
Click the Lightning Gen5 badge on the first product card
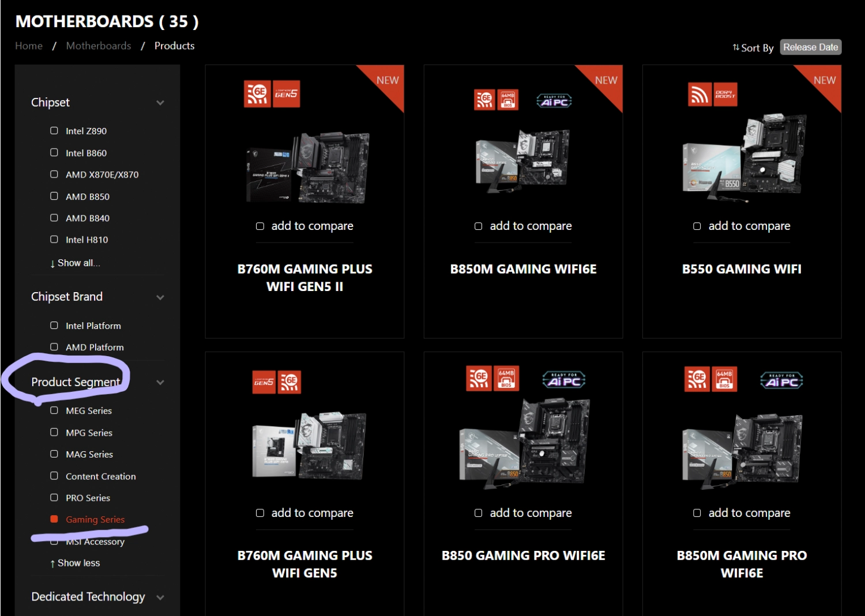[286, 94]
